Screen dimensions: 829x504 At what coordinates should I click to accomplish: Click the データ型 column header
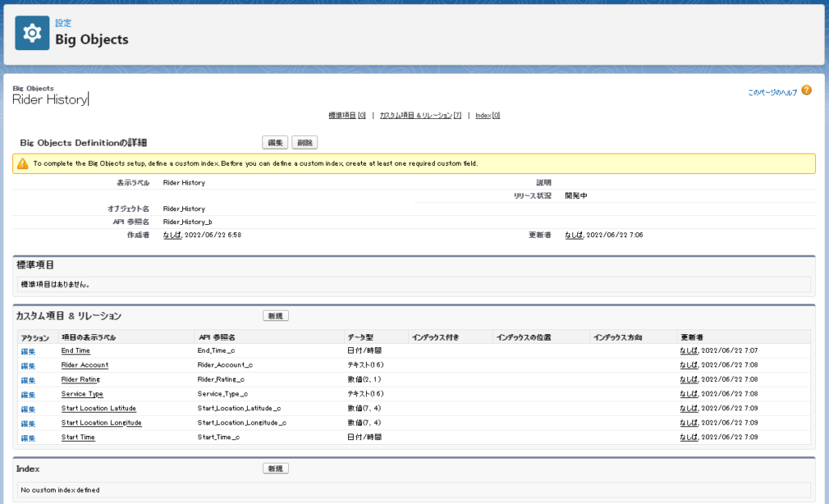tap(360, 337)
